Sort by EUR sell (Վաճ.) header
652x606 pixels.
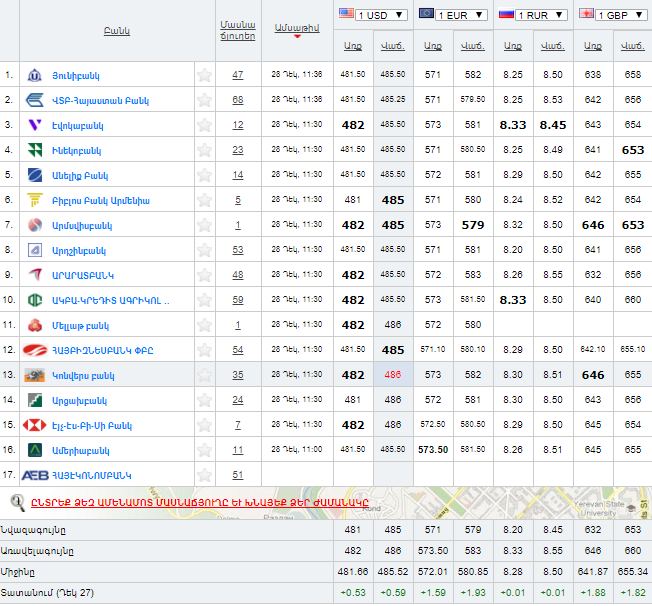tap(473, 46)
